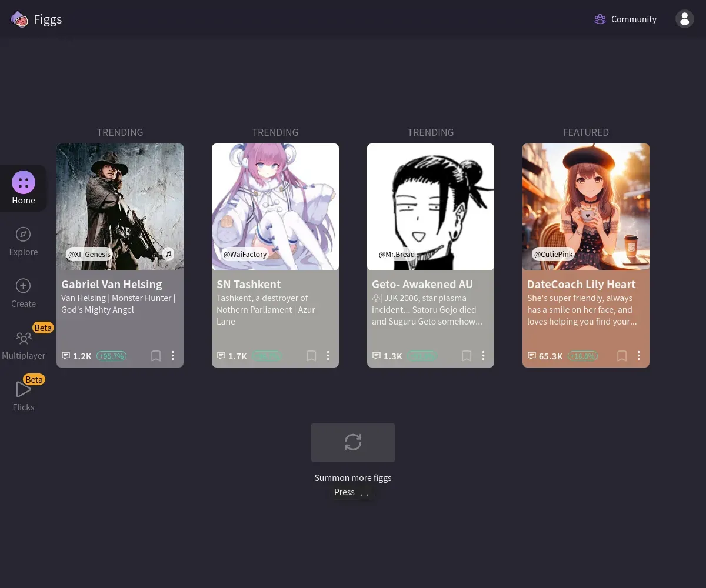Visit creator @Mr.Bread profile
706x588 pixels.
(397, 255)
